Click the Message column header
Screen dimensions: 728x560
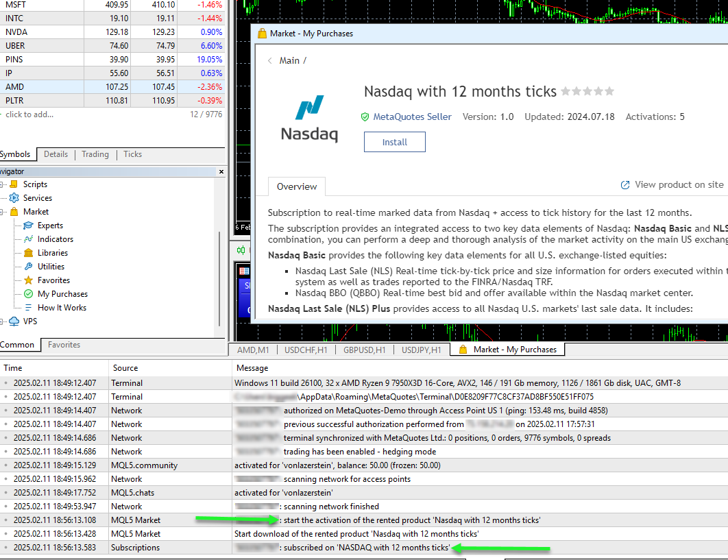[480, 368]
